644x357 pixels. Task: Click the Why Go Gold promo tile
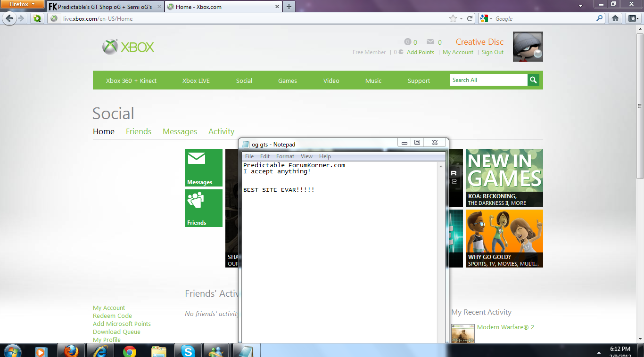pyautogui.click(x=504, y=238)
